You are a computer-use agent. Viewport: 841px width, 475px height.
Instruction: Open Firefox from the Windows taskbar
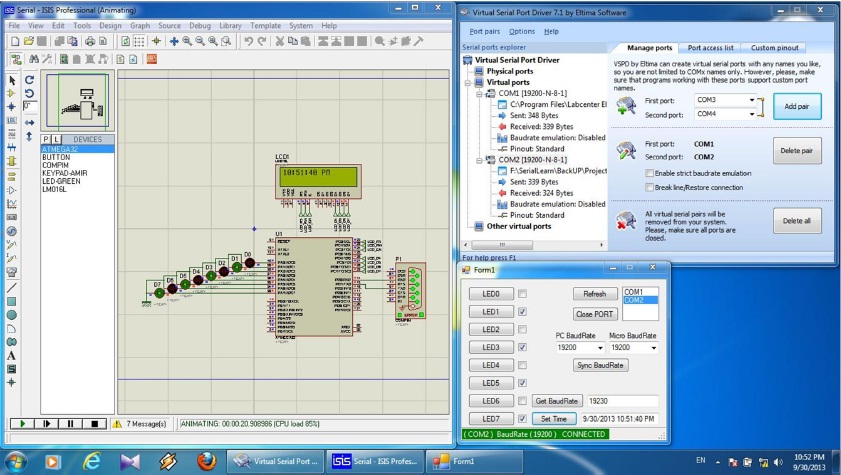coord(206,461)
